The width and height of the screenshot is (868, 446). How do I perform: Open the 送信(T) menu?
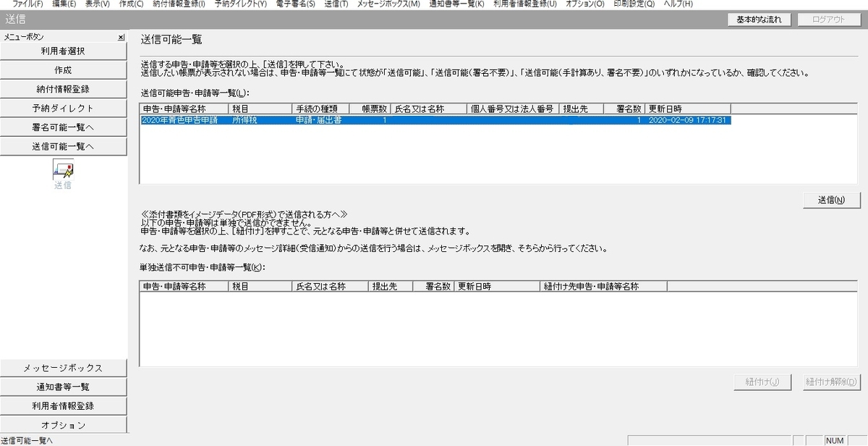336,4
